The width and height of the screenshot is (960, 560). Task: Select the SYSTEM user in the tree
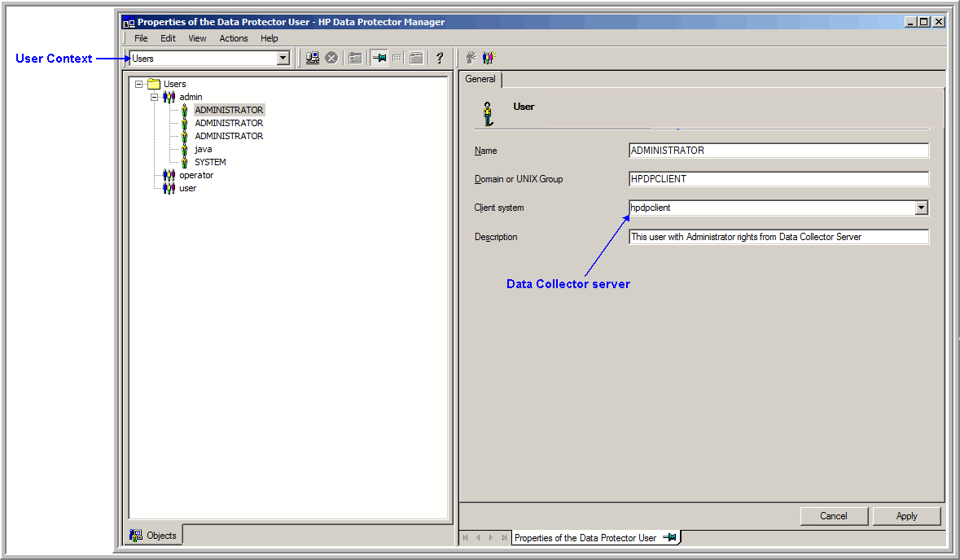[209, 162]
